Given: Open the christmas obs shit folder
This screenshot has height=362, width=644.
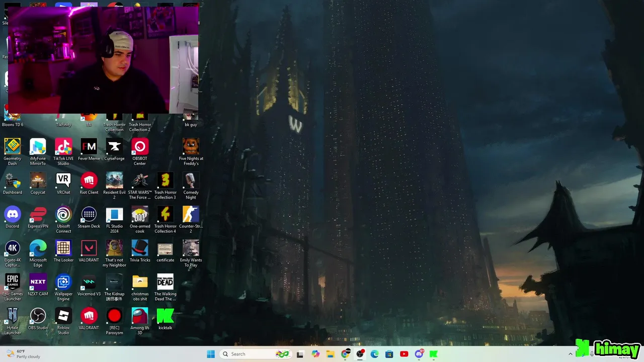Looking at the screenshot, I should click(140, 287).
